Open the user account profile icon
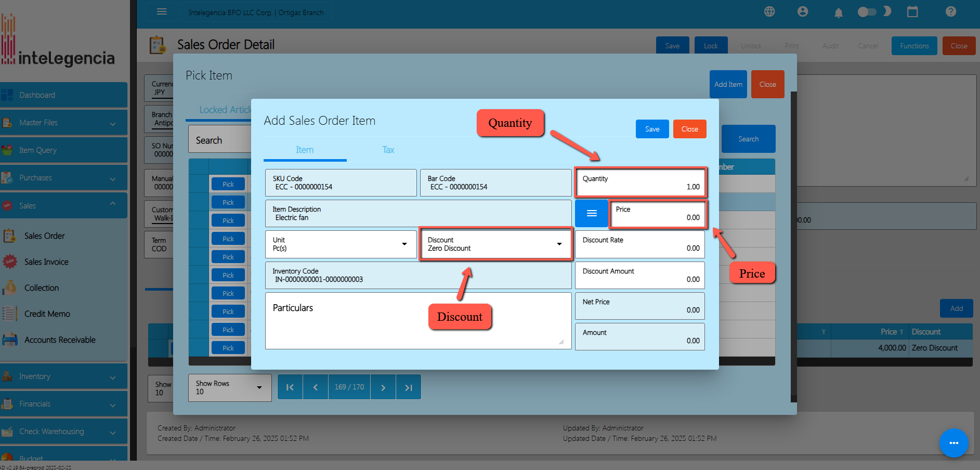The image size is (980, 470). 803,11
